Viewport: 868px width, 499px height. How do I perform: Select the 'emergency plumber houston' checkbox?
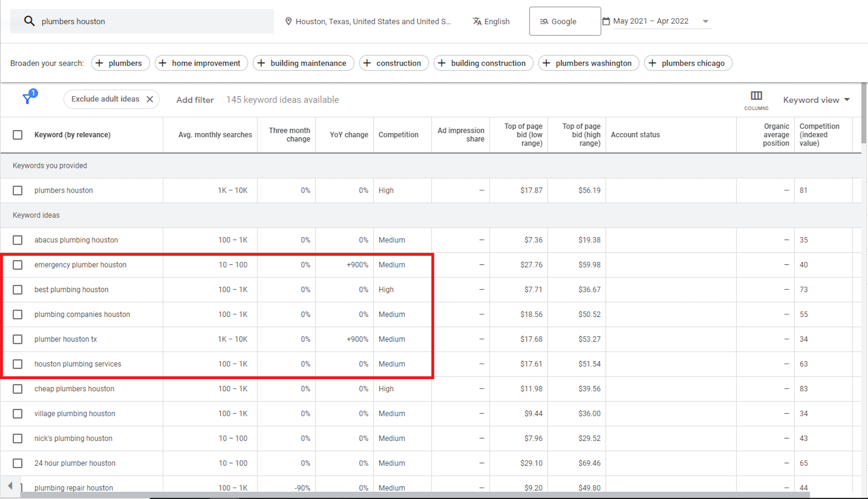pos(18,265)
